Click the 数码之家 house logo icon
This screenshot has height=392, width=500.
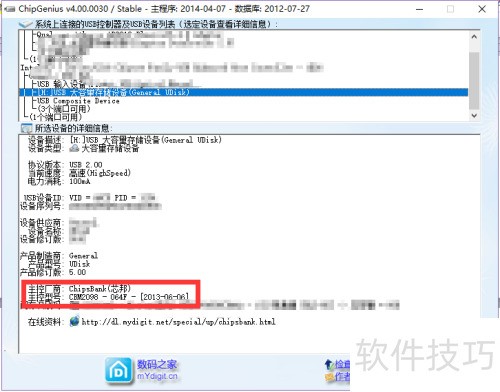[118, 371]
